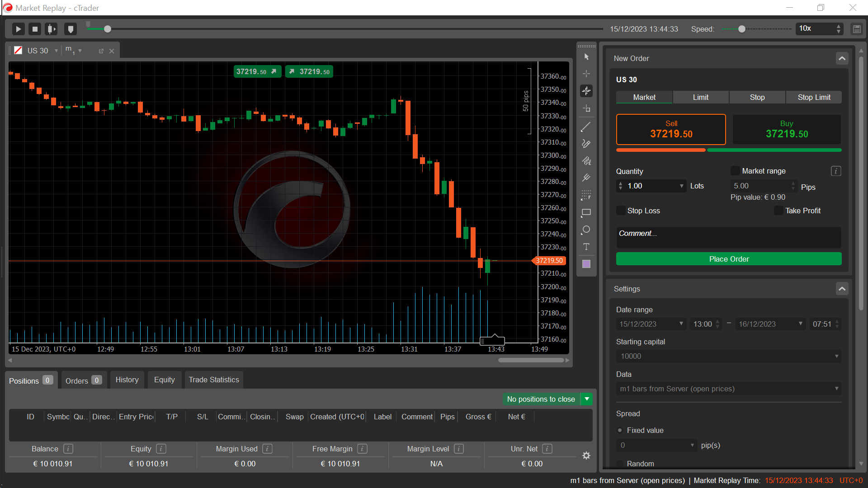This screenshot has height=488, width=868.
Task: Show Equity info icon
Action: tap(161, 449)
